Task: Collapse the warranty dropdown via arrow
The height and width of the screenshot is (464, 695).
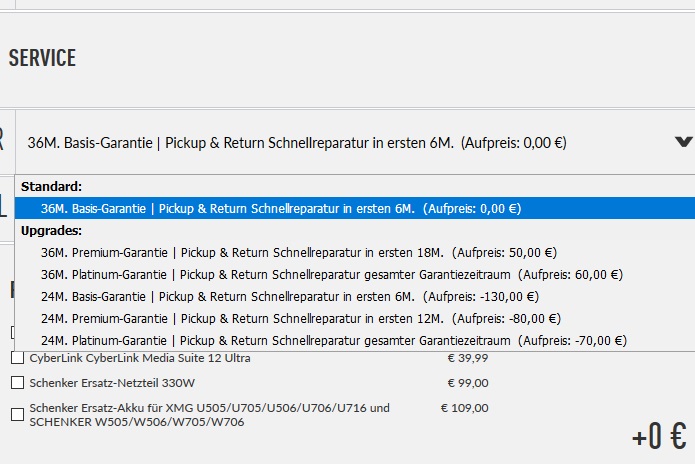Action: tap(683, 142)
